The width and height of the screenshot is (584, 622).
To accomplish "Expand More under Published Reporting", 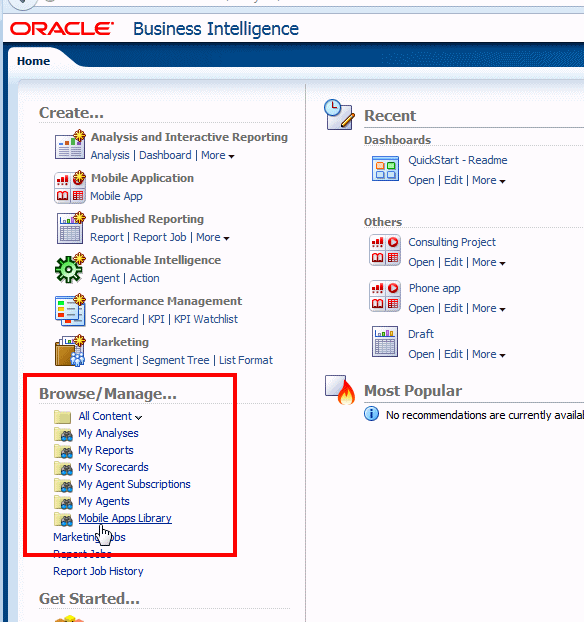I will pos(213,237).
